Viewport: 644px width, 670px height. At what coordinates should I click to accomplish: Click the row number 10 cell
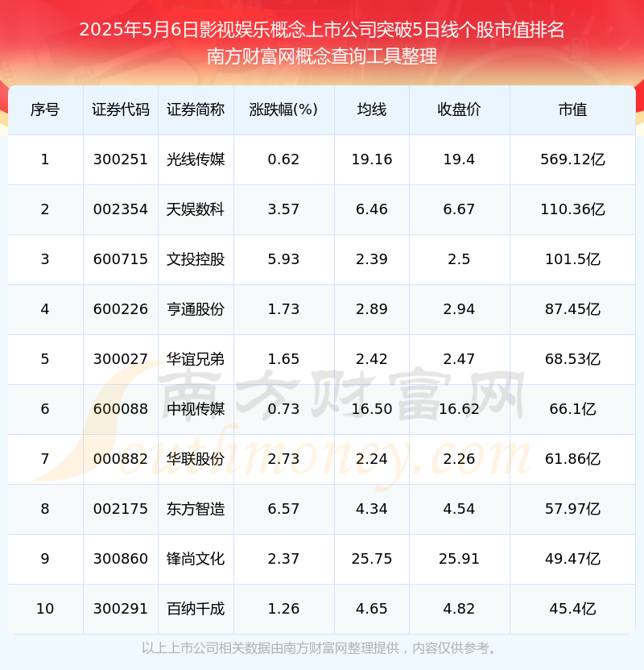pos(45,609)
